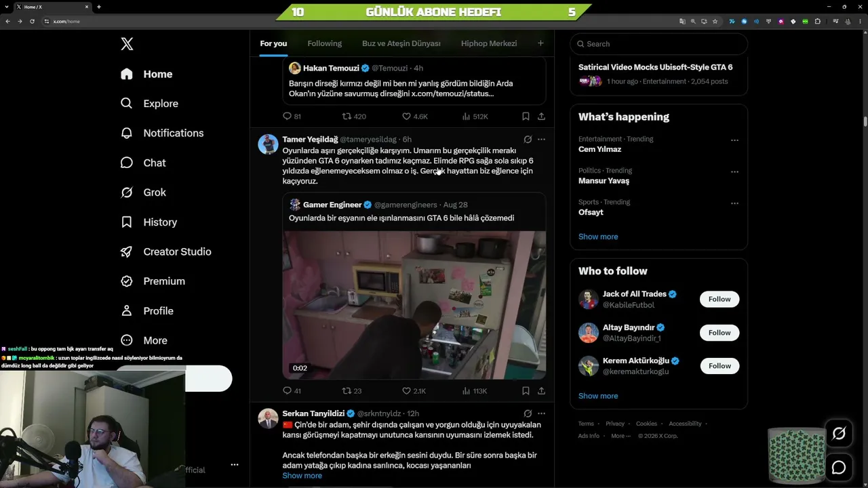Reply to Hakan Temouzi's post (81 replies)
The height and width of the screenshot is (488, 868).
(292, 117)
